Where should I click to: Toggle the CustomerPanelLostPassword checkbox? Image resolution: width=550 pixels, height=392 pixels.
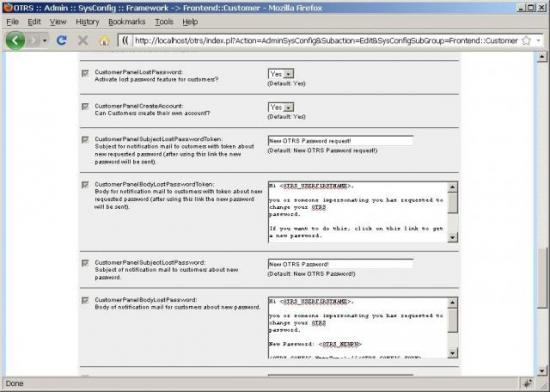coord(85,73)
